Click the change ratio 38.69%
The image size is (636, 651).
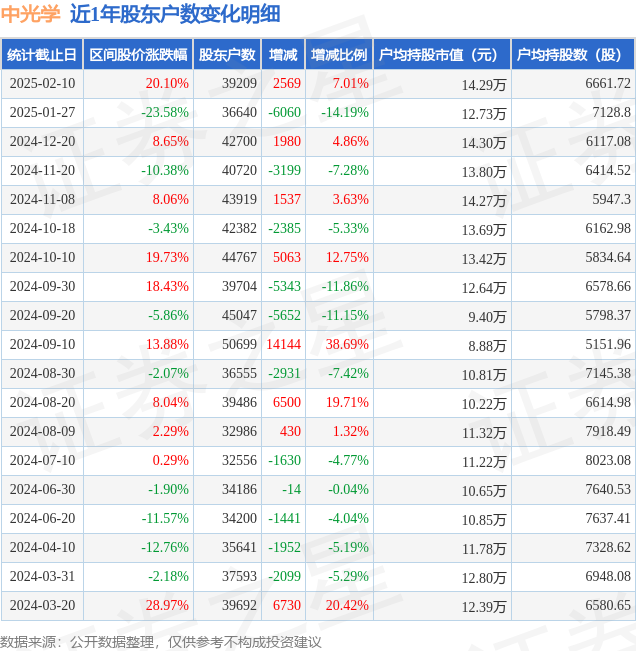tap(347, 344)
